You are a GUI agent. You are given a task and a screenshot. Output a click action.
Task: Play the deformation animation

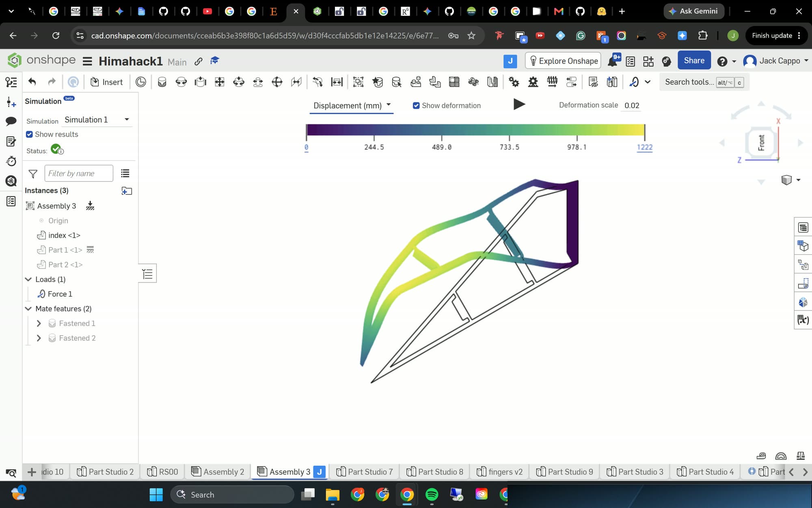pos(519,104)
